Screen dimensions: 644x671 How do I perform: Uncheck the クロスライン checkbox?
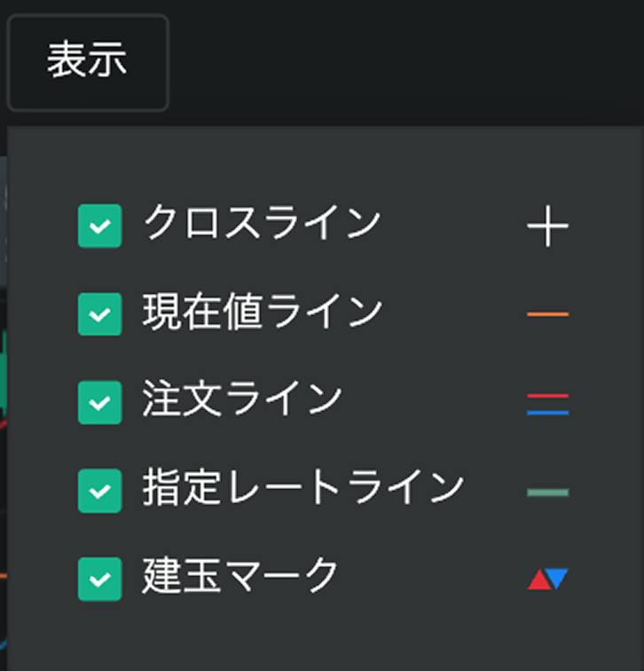[x=99, y=226]
